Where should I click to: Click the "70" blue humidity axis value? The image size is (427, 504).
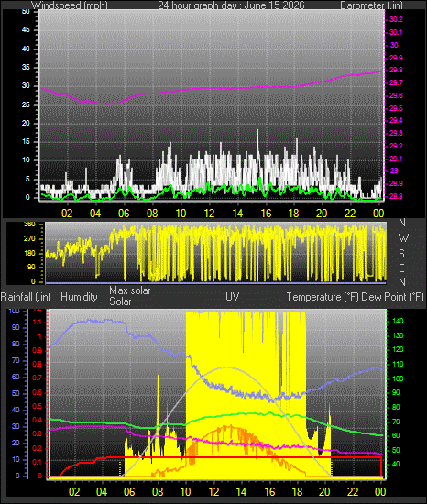pos(16,361)
